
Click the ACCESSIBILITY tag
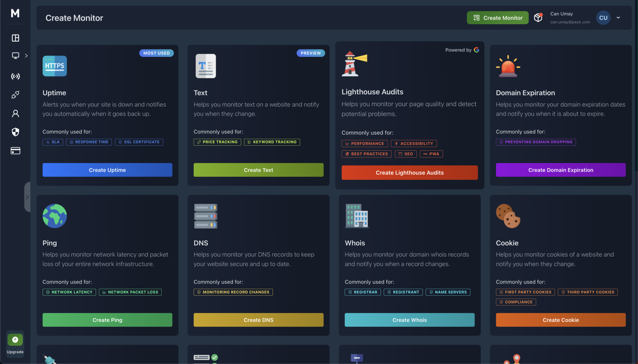tap(414, 143)
